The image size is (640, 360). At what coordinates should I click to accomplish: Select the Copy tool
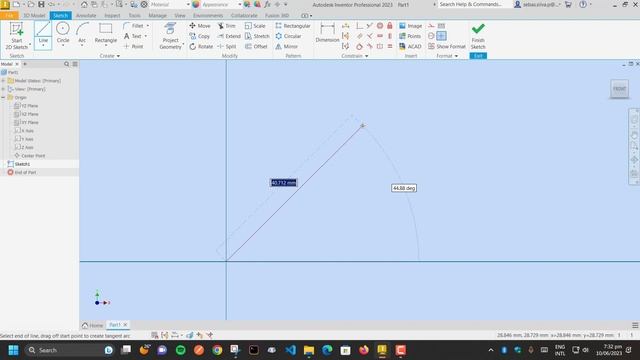[x=200, y=36]
